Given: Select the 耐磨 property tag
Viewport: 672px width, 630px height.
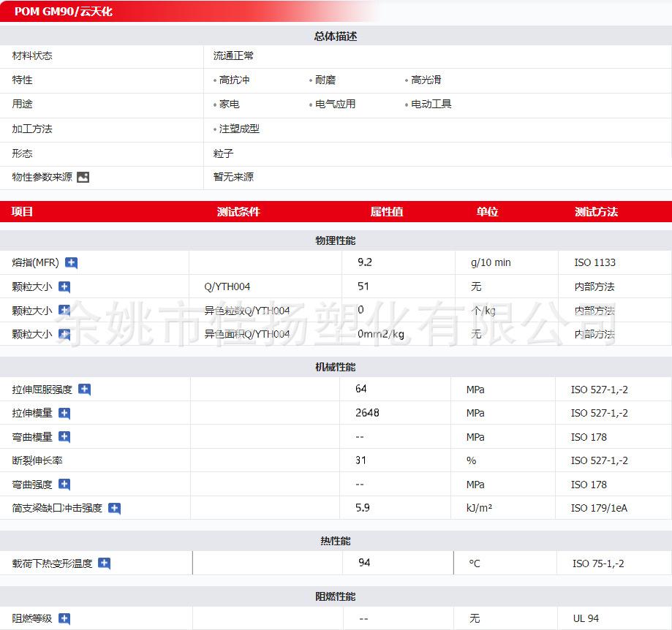Looking at the screenshot, I should tap(325, 80).
